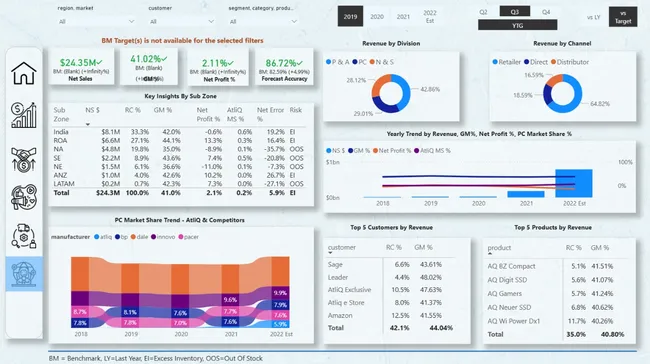The image size is (650, 364).
Task: Switch comparison to vs LY
Action: coord(593,17)
